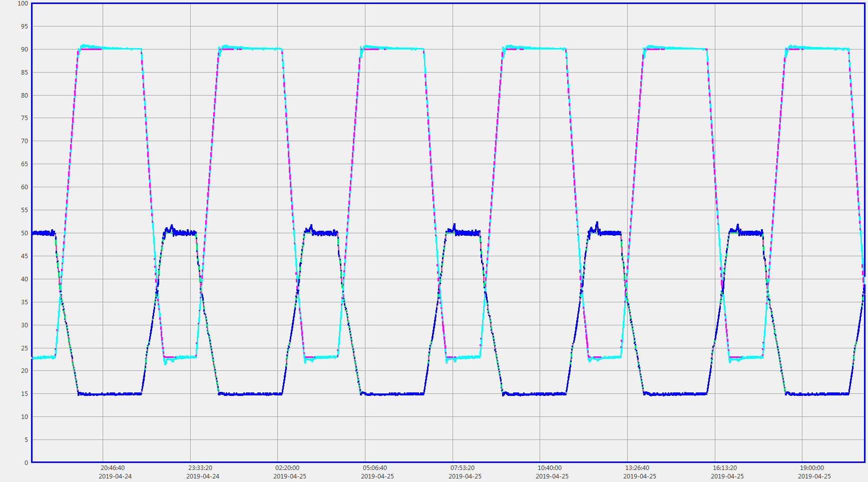Select the 50 label on the Y-axis

pyautogui.click(x=25, y=233)
